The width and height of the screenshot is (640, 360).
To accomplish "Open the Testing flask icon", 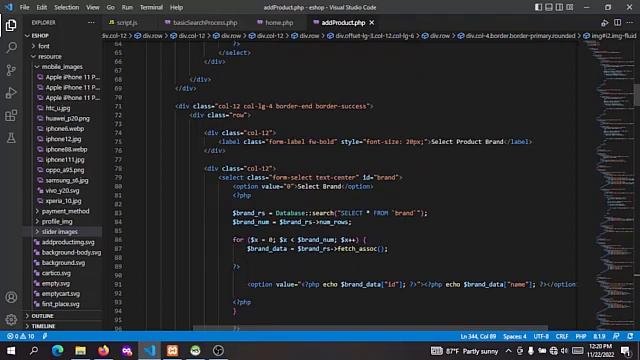I will coord(11,138).
